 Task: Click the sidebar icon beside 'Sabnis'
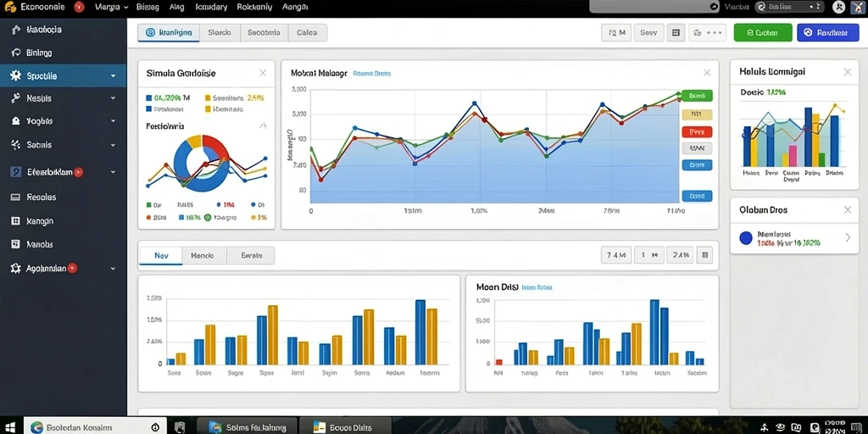15,144
